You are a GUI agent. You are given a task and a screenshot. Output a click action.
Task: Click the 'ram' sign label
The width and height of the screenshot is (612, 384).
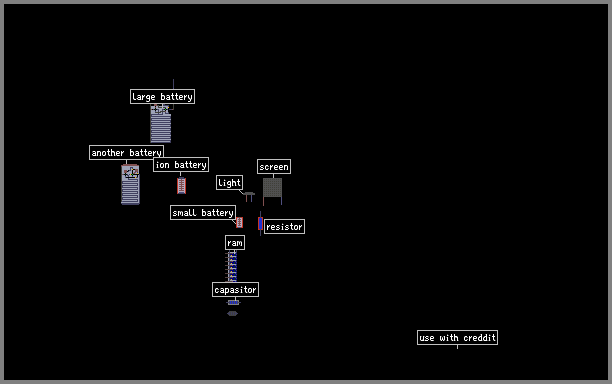(235, 243)
